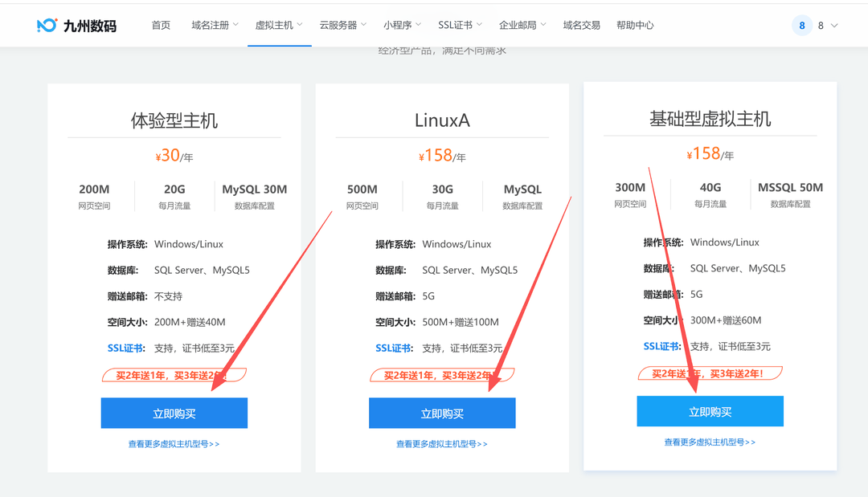Click the 40G 每月流量 value
Screen dimensions: 868x497
[710, 187]
